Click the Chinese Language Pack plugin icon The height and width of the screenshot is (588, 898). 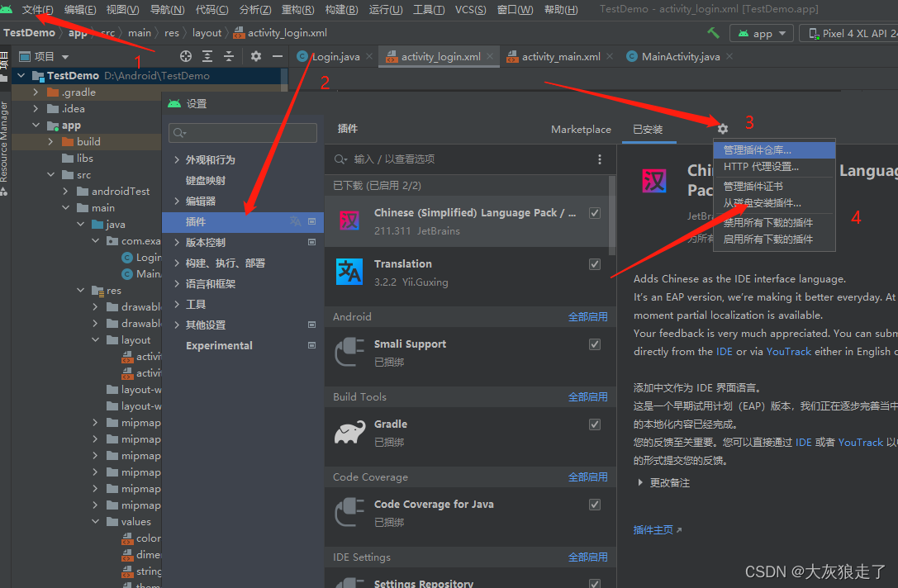349,221
